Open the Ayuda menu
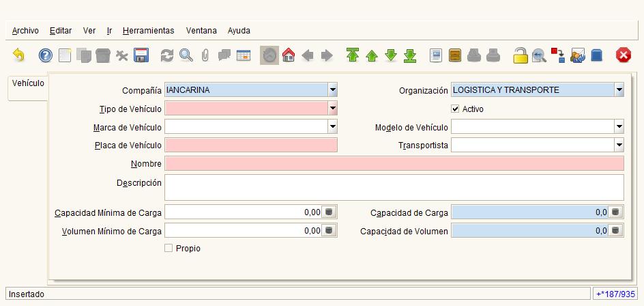 239,31
